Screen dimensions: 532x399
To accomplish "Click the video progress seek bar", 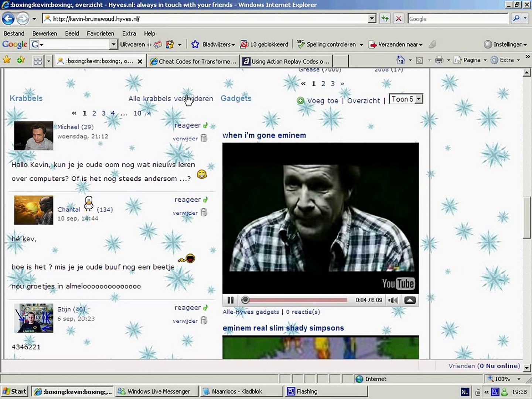I will coord(295,300).
